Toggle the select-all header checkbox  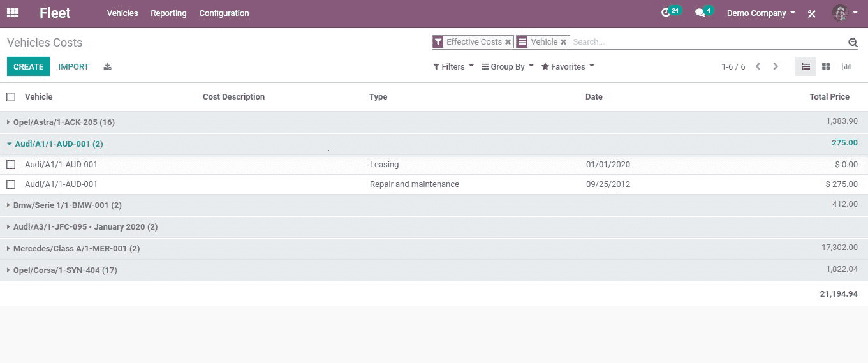click(x=11, y=97)
